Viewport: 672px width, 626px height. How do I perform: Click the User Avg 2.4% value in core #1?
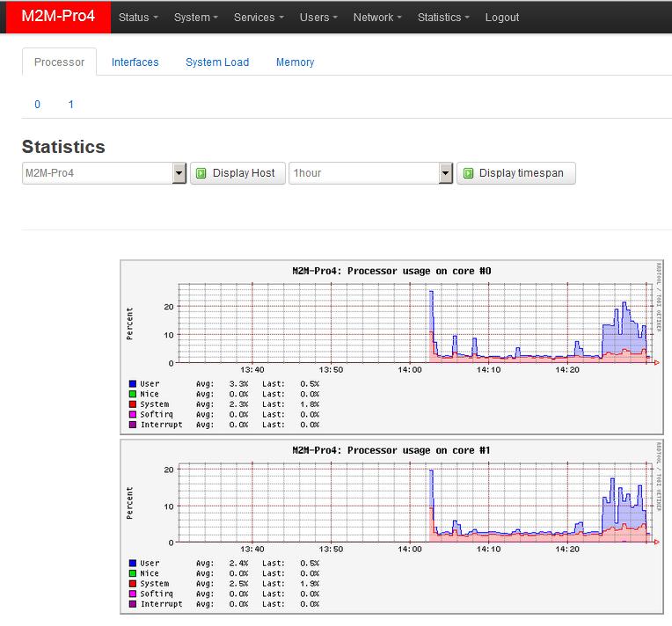click(x=238, y=563)
